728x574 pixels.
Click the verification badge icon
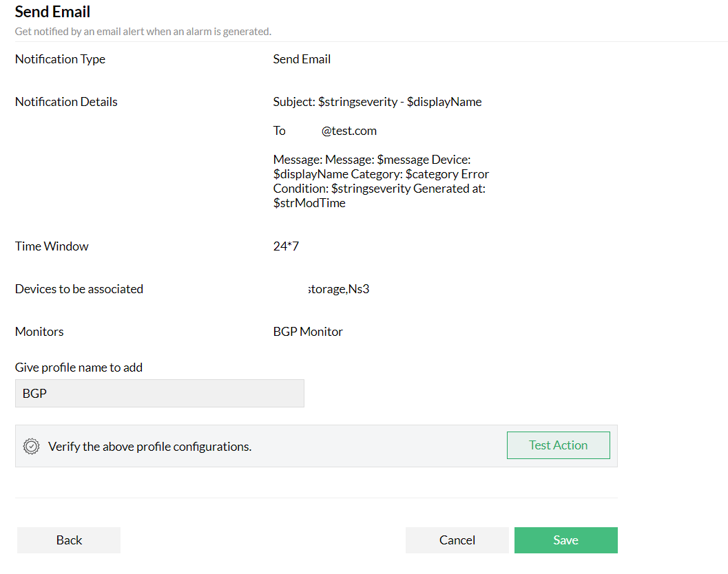point(31,446)
